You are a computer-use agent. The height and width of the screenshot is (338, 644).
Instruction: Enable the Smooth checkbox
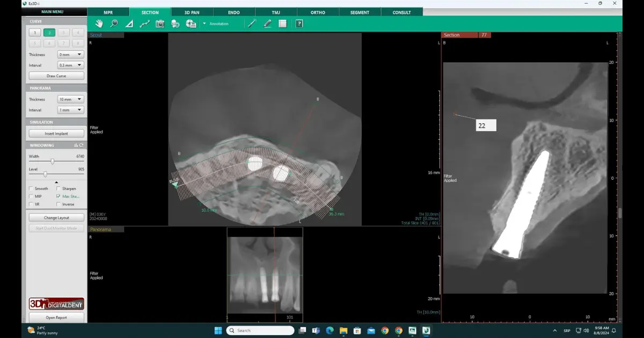31,189
